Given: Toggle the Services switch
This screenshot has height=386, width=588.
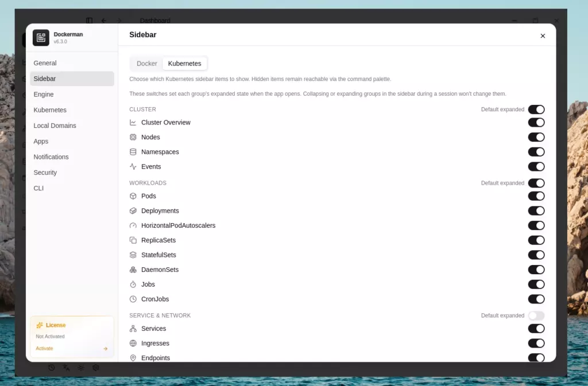Looking at the screenshot, I should [536, 328].
